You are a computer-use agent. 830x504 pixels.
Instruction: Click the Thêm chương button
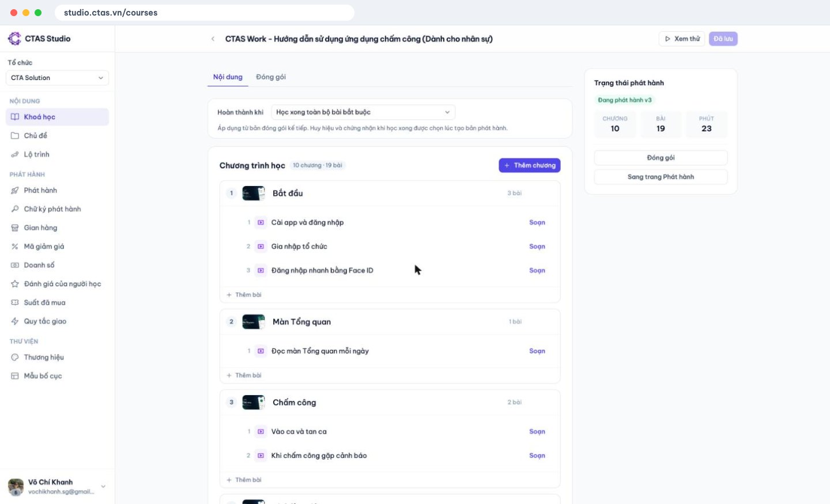tap(530, 165)
